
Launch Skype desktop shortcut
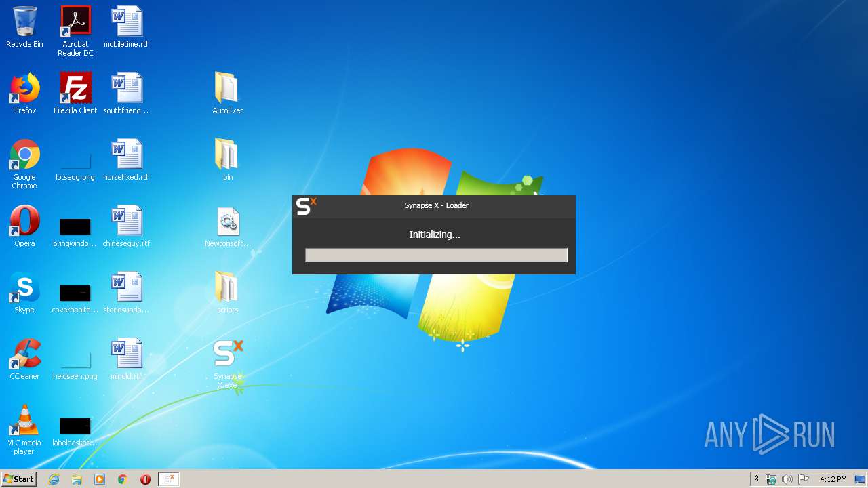[x=24, y=293]
